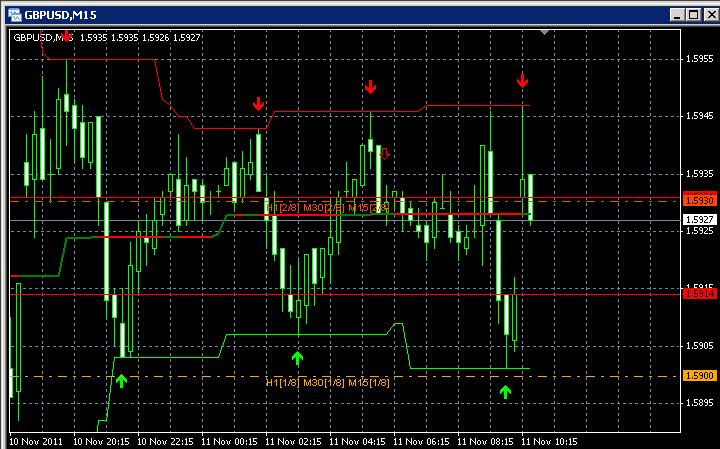Select the H1[1/8] M30[1/8] M15[1/8] level label
The height and width of the screenshot is (449, 720).
pyautogui.click(x=328, y=382)
